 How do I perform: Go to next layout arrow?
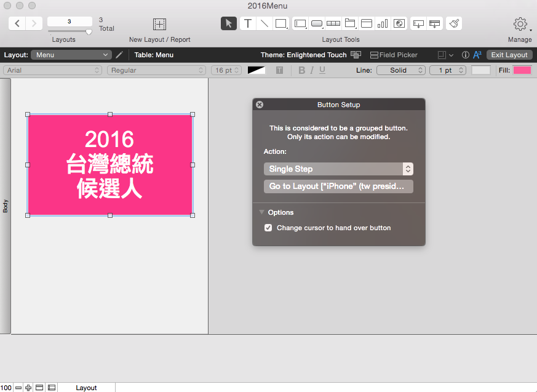pos(34,23)
